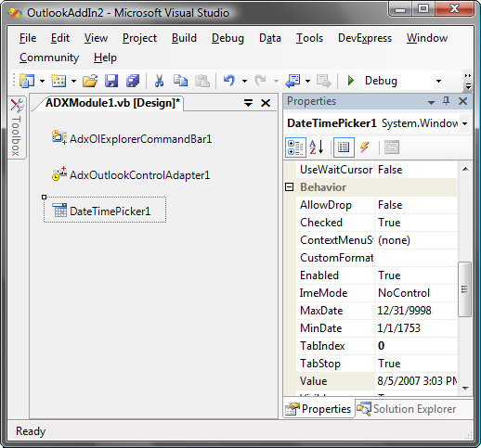Click the Property Pages icon in Properties toolbar
Viewport: 481px width, 448px height.
pyautogui.click(x=392, y=147)
